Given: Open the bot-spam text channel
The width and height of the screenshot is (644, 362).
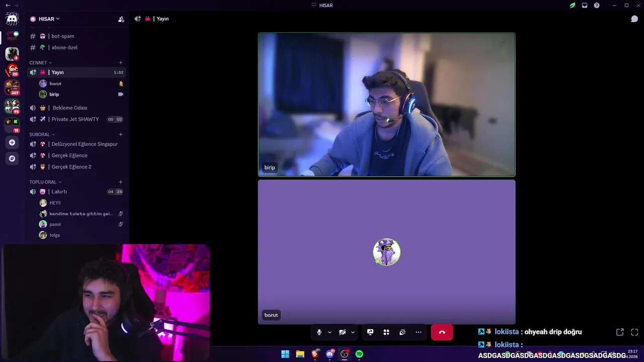Looking at the screenshot, I should point(76,36).
